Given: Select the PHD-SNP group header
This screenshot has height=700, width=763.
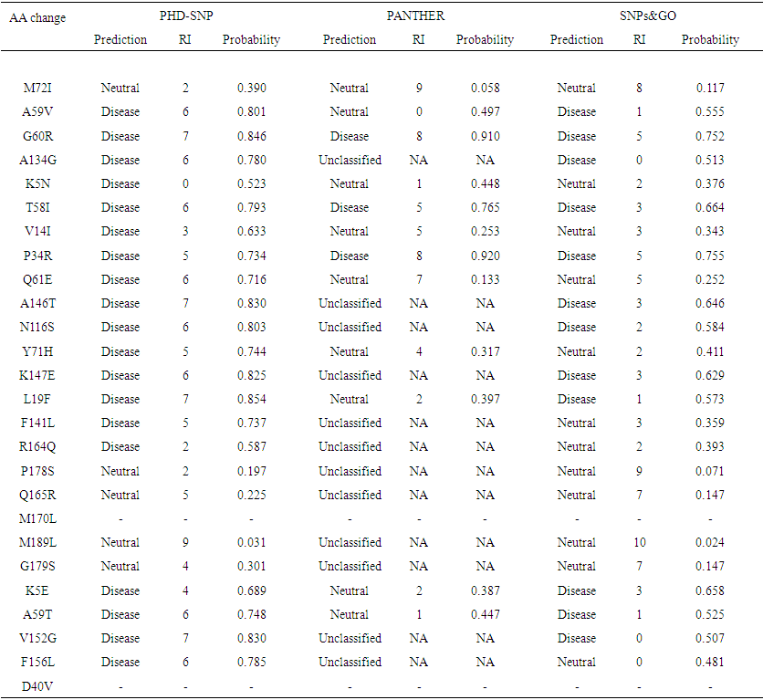Looking at the screenshot, I should click(x=185, y=16).
